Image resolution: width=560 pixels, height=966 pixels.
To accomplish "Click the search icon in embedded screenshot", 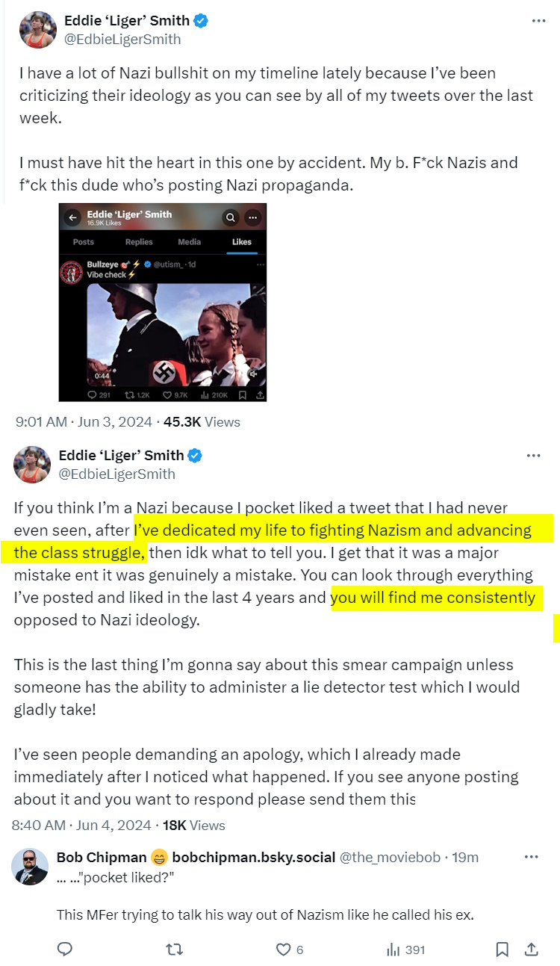I will tap(231, 217).
